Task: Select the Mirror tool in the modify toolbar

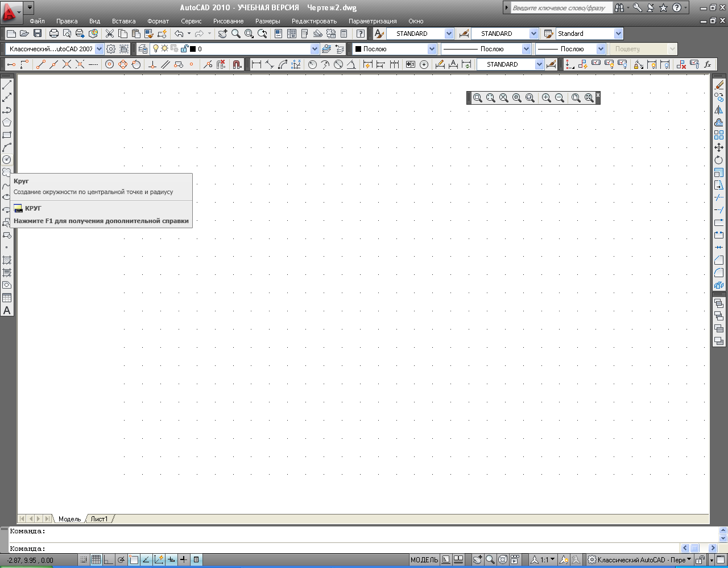Action: click(719, 110)
